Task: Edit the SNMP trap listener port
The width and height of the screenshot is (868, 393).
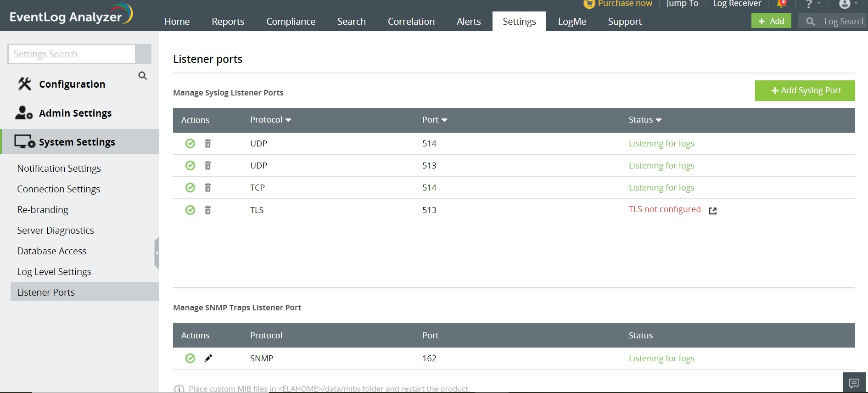Action: point(208,358)
